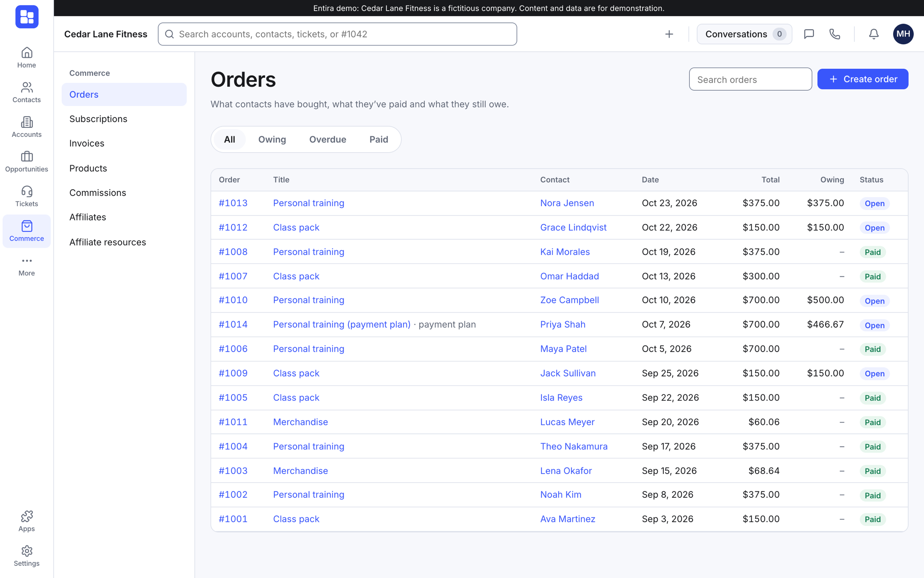Open the chat message icon
The image size is (924, 578).
pos(809,34)
